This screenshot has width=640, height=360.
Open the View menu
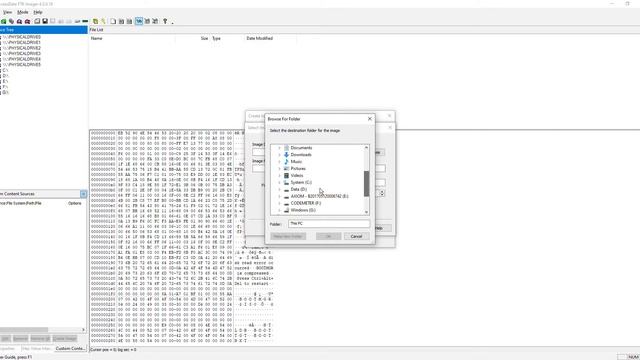pos(7,12)
